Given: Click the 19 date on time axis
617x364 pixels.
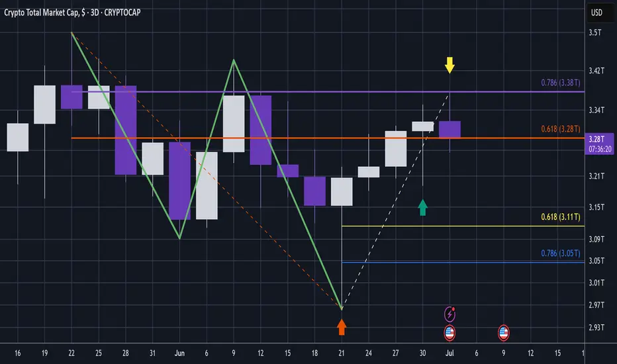Looking at the screenshot, I should click(44, 353).
